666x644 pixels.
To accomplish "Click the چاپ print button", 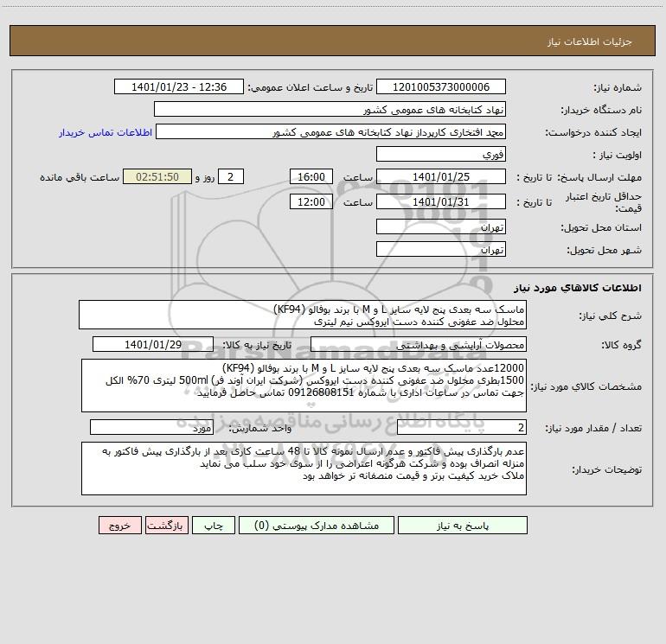I will [x=214, y=526].
